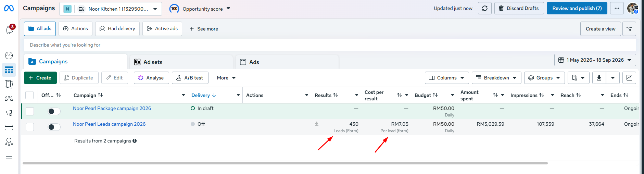This screenshot has width=644, height=174.
Task: Select the All ads view
Action: [x=40, y=29]
